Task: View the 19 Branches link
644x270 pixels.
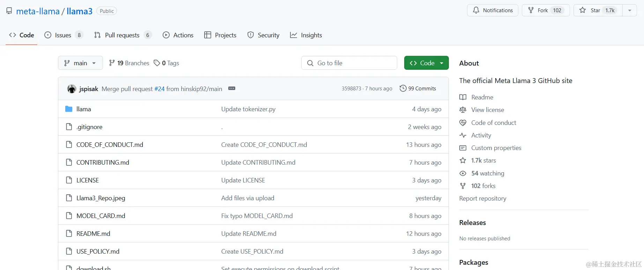Action: point(129,63)
